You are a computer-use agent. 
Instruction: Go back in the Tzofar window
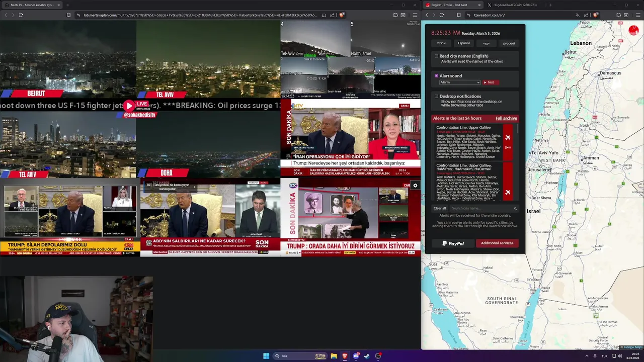coord(427,15)
